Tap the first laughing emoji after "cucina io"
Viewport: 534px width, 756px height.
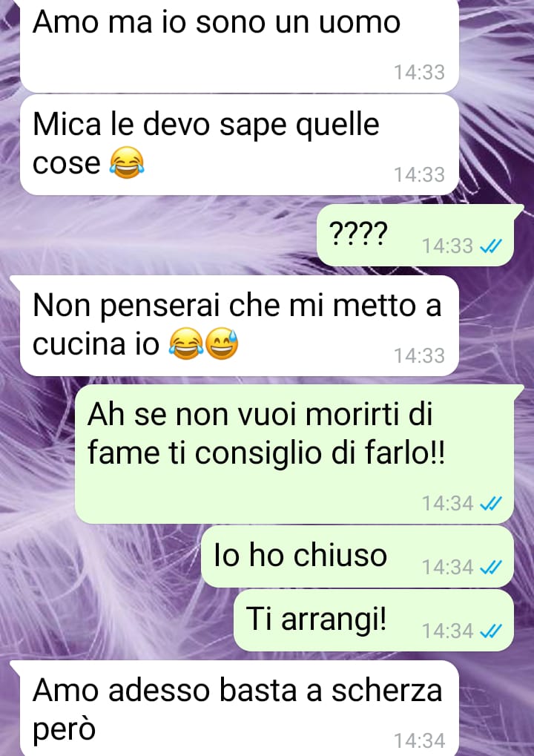(185, 344)
